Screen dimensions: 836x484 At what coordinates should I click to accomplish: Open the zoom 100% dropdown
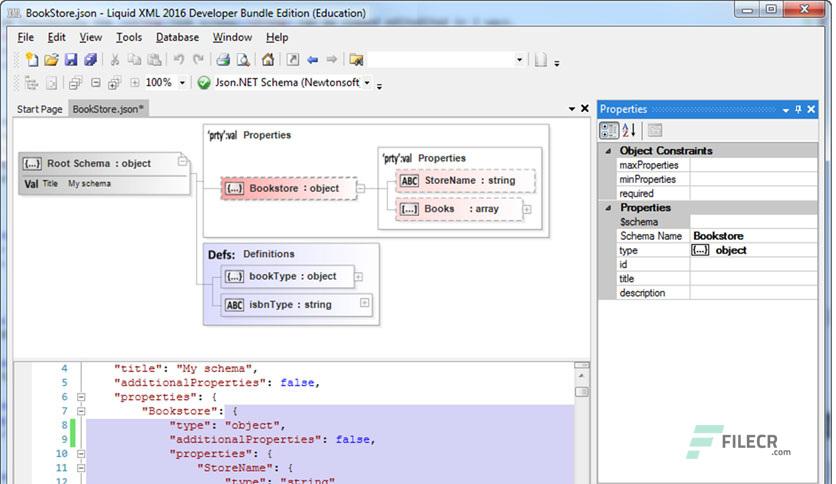point(182,83)
